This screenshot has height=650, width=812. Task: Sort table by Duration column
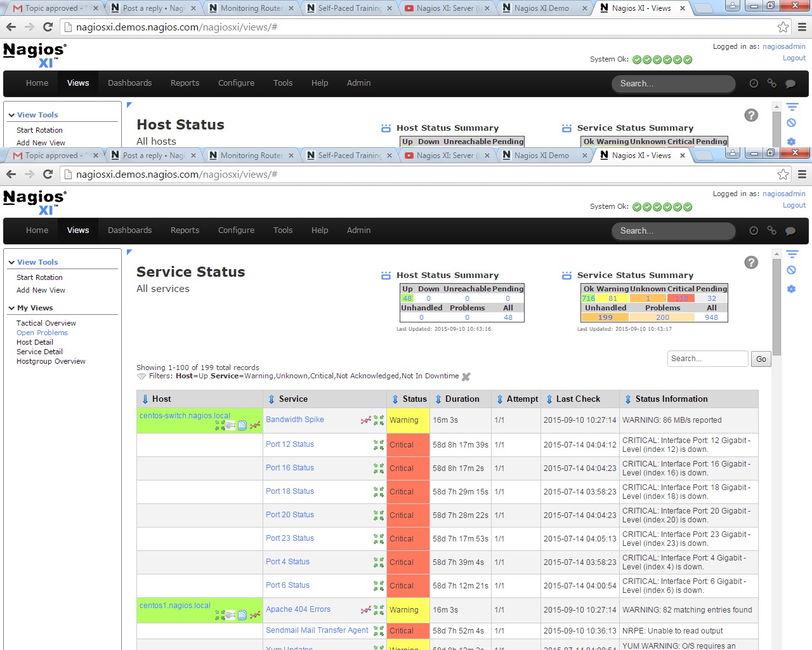click(462, 399)
